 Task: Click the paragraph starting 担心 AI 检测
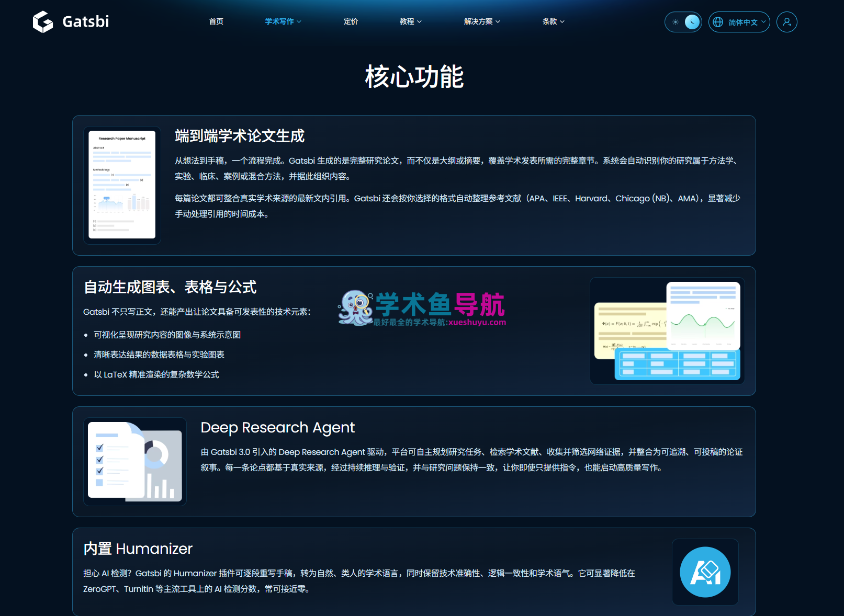coord(359,581)
